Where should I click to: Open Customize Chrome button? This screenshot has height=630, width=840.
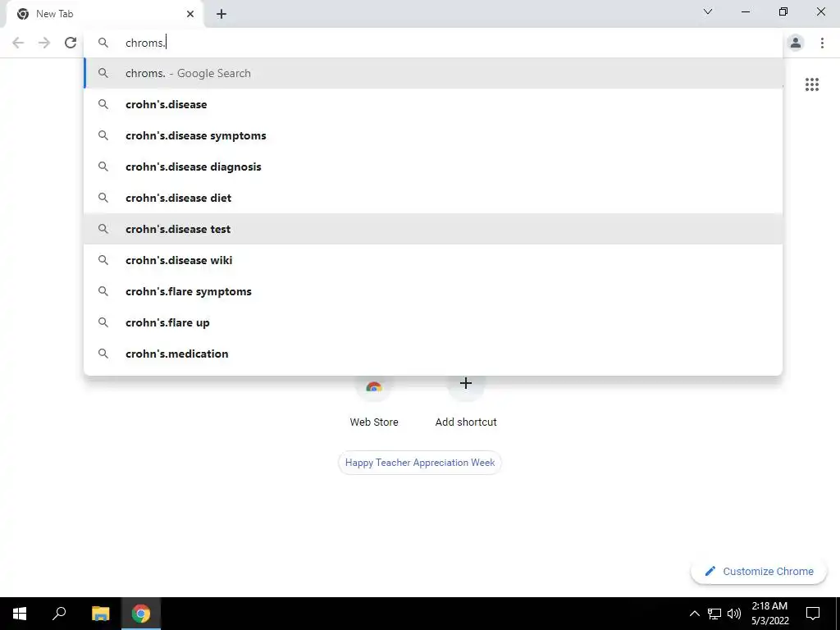[x=759, y=571]
